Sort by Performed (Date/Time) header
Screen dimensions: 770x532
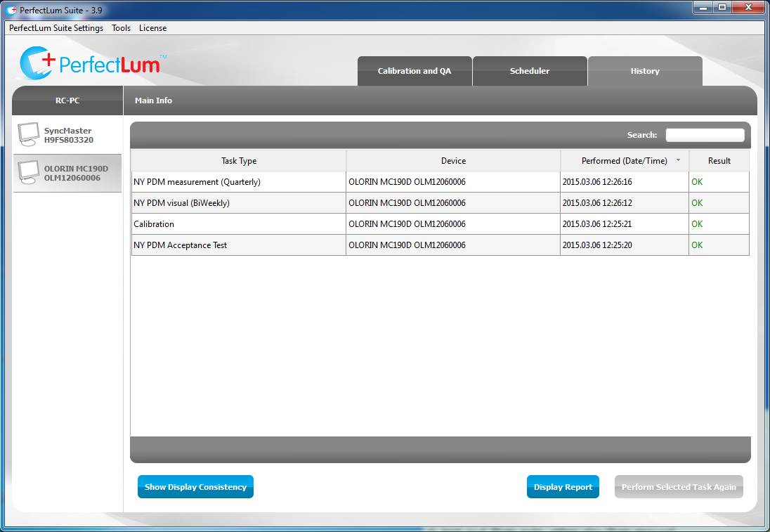[624, 161]
